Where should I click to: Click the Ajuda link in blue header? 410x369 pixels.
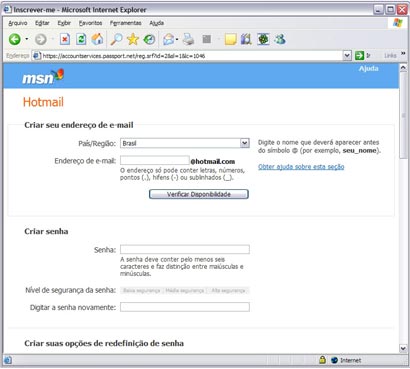(368, 68)
